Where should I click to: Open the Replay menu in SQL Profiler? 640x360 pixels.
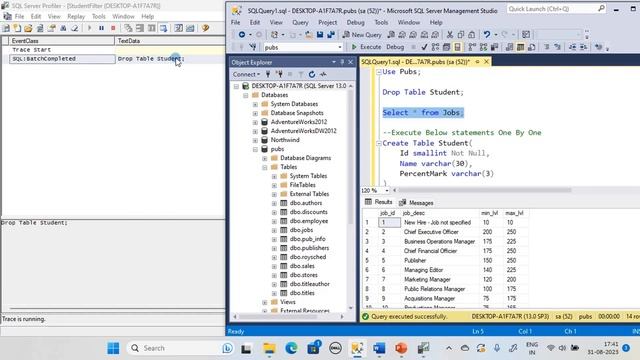pos(76,16)
